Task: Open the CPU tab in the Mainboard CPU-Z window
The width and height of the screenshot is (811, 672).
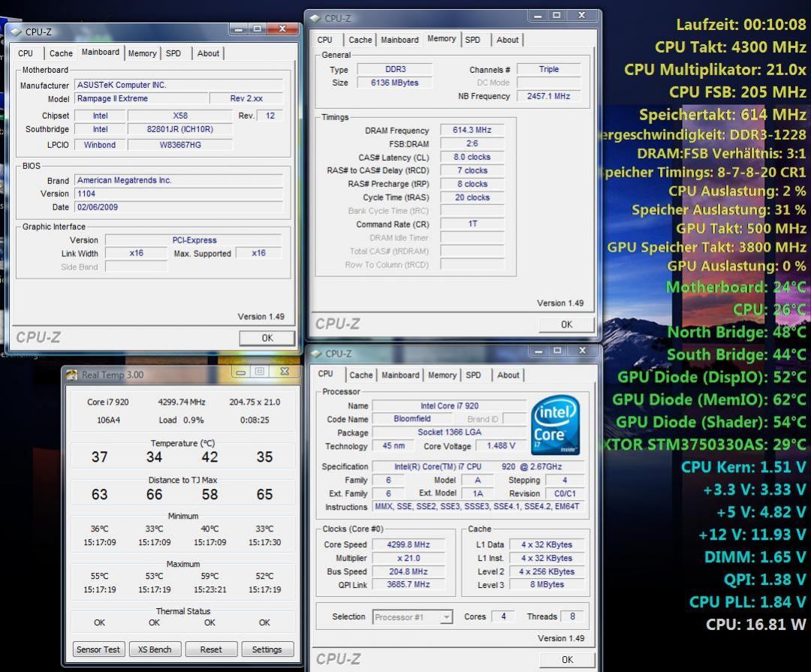Action: 26,53
